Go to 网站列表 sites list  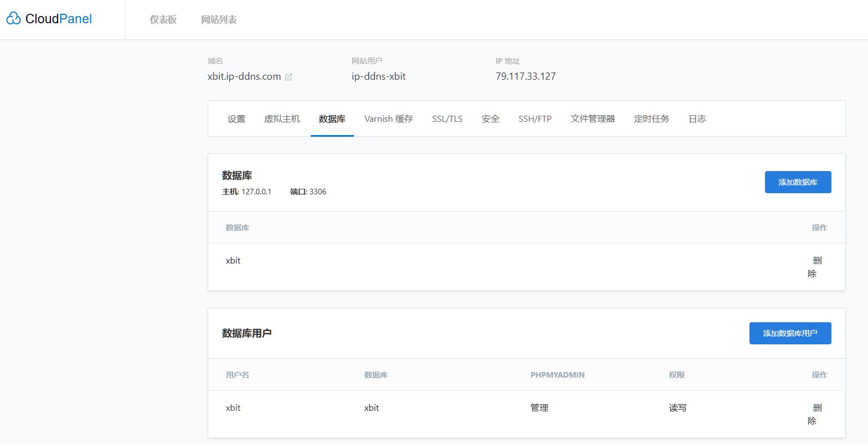pos(219,19)
